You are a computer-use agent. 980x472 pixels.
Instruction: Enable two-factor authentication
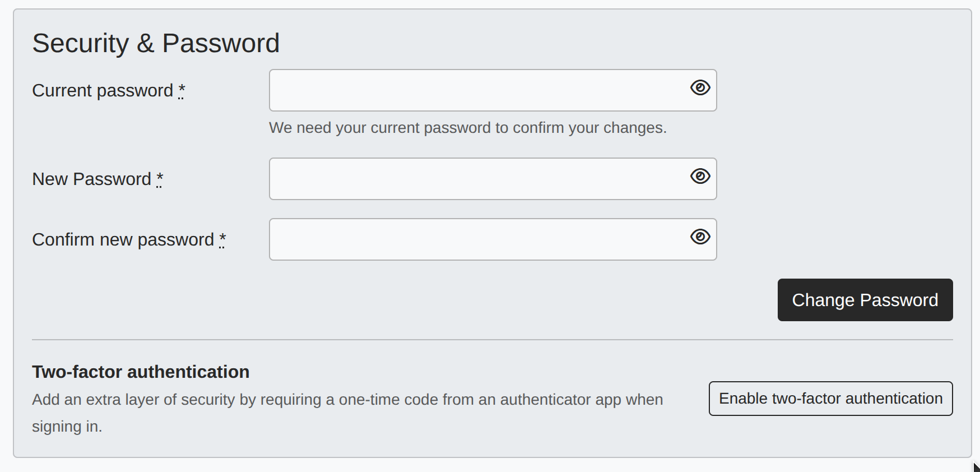830,399
